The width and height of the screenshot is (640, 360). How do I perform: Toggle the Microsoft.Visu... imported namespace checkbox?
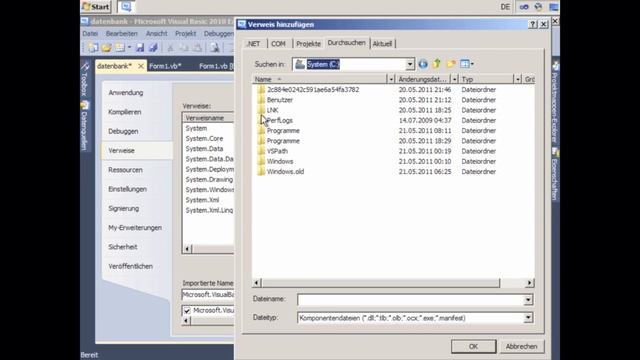pyautogui.click(x=187, y=311)
